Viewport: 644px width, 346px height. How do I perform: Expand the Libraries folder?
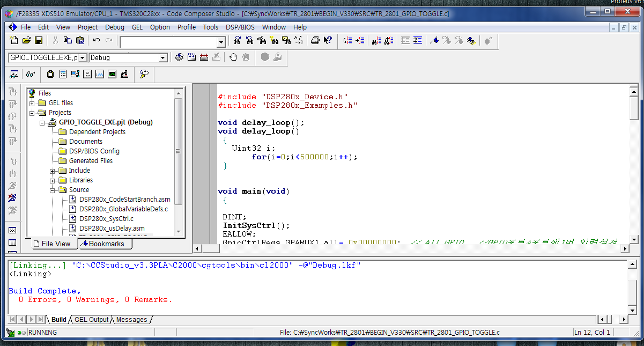point(53,180)
